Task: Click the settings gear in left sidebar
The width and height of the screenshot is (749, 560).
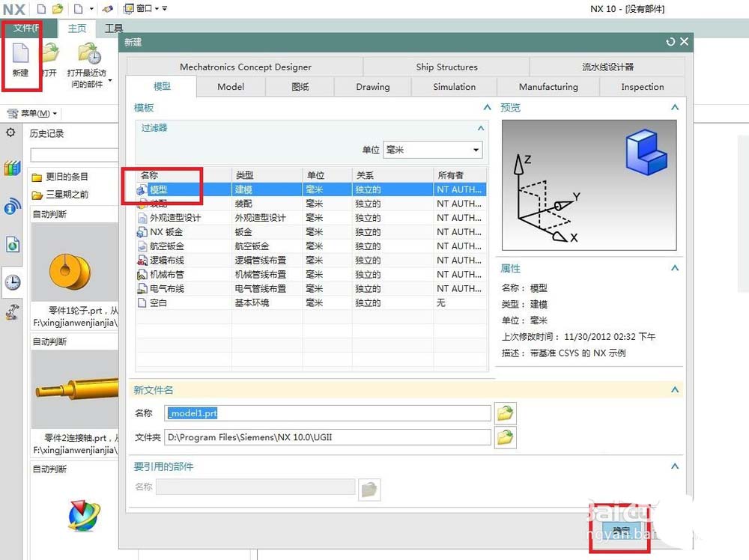Action: click(x=10, y=133)
